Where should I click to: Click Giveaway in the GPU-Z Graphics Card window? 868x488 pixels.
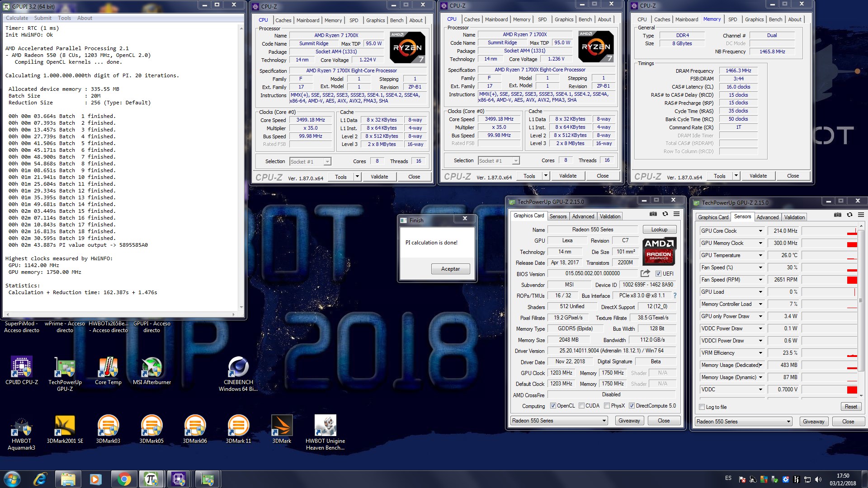coord(629,421)
